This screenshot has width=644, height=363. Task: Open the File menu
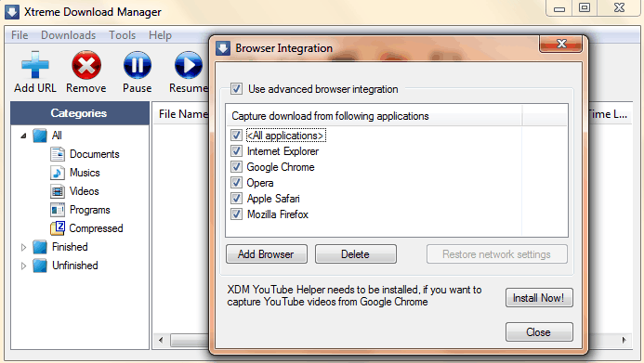20,35
